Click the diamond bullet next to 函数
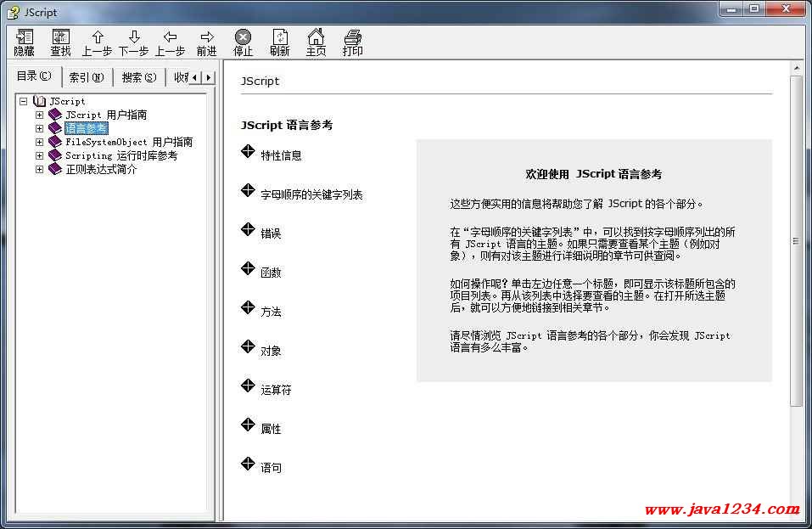The height and width of the screenshot is (529, 812). point(248,268)
